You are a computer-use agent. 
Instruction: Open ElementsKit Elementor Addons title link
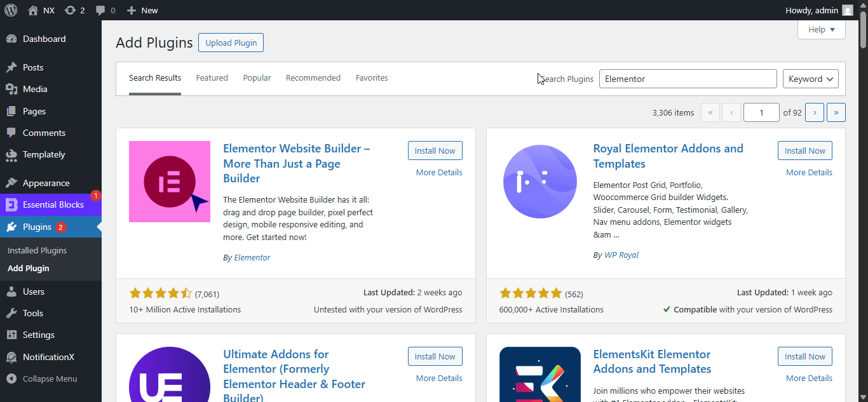pyautogui.click(x=653, y=361)
